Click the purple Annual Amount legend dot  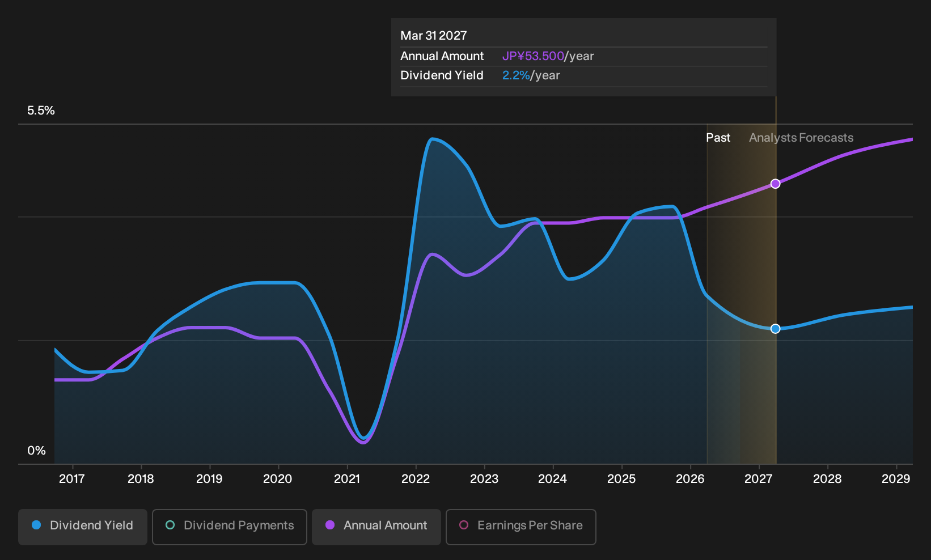pyautogui.click(x=330, y=525)
